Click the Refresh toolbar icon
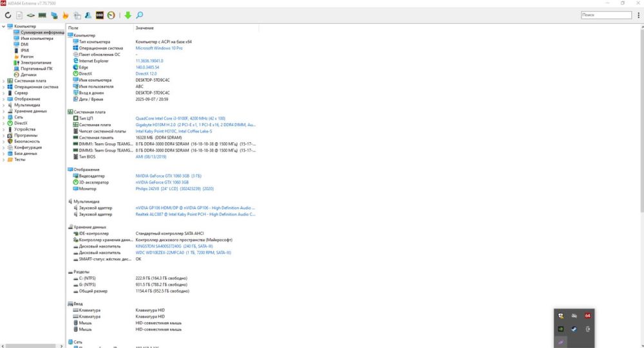The width and height of the screenshot is (644, 348). (8, 15)
